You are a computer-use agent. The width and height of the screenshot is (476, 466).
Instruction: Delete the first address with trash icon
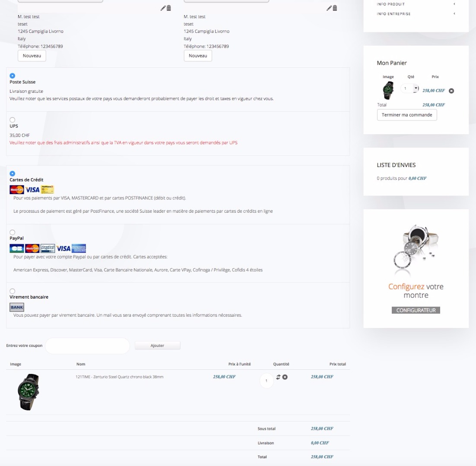(169, 8)
